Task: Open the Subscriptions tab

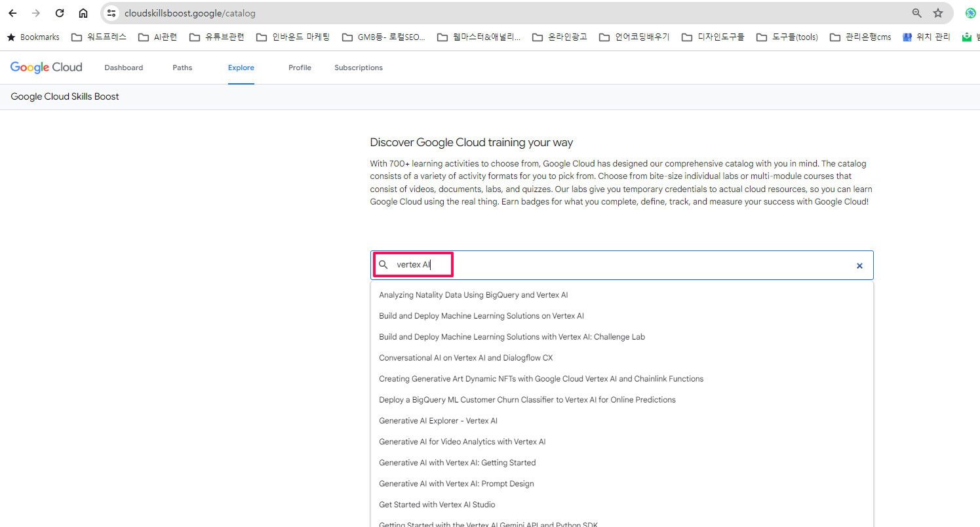Action: pos(359,68)
